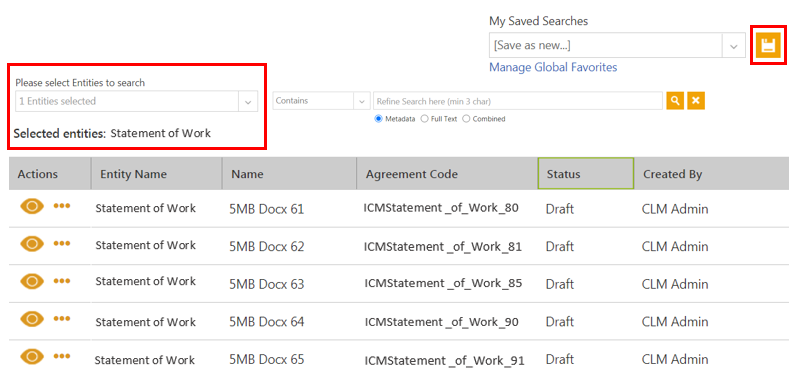Sort by the Entity Name column header
This screenshot has width=791, height=377.
click(x=156, y=174)
